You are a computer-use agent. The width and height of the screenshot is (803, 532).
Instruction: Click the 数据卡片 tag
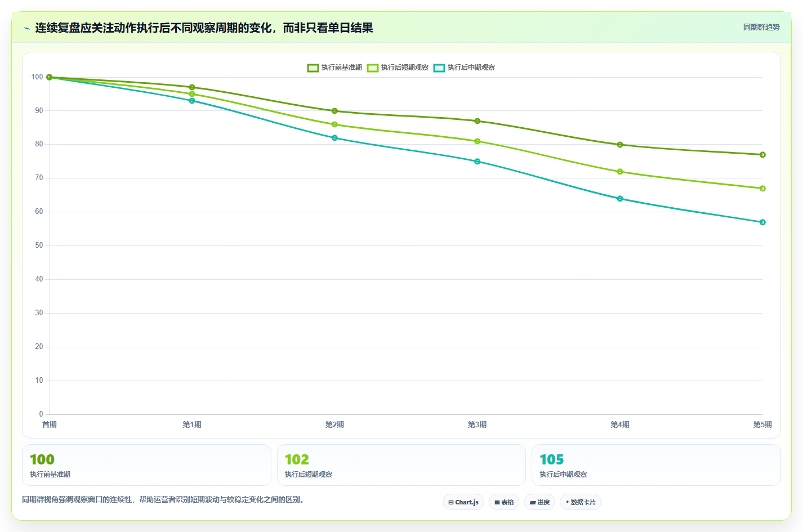[x=581, y=502]
